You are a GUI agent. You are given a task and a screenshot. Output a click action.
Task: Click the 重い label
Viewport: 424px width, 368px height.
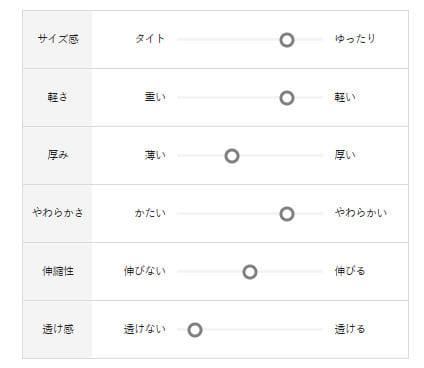[155, 97]
